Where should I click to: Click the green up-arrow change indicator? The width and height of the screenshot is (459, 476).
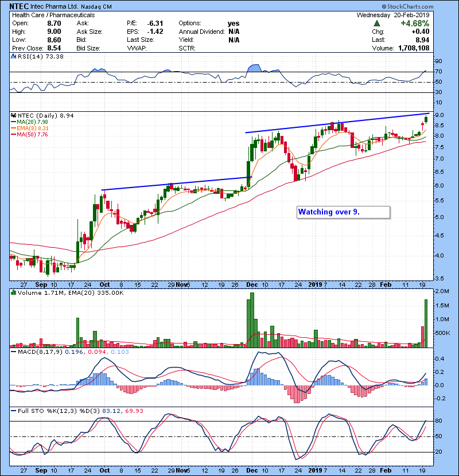(377, 23)
